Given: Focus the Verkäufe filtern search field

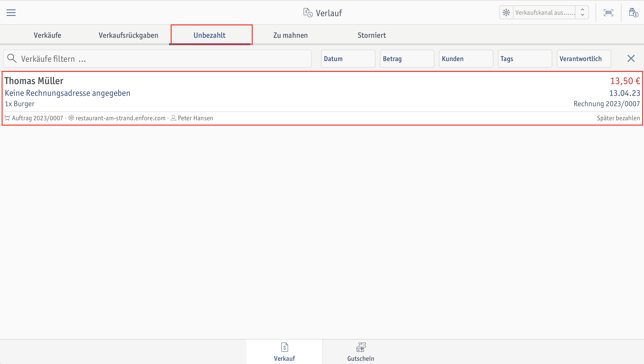Looking at the screenshot, I should pyautogui.click(x=158, y=59).
